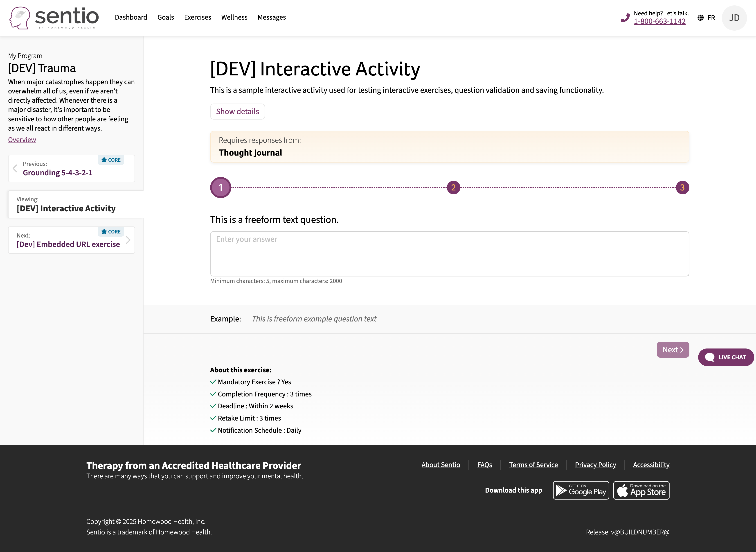Viewport: 756px width, 552px height.
Task: Open the JD user avatar menu
Action: pos(734,18)
